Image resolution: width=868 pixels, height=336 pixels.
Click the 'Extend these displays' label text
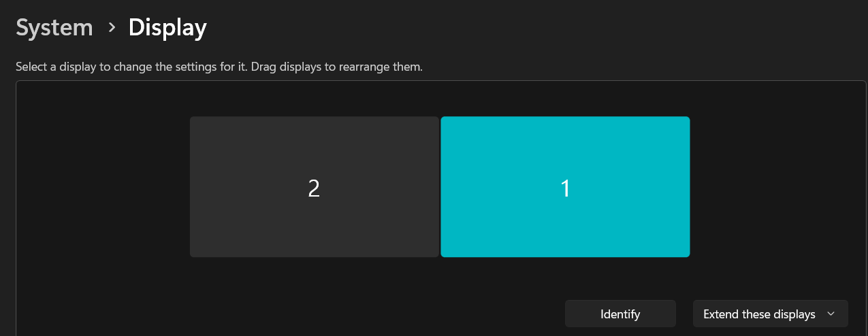(x=759, y=314)
